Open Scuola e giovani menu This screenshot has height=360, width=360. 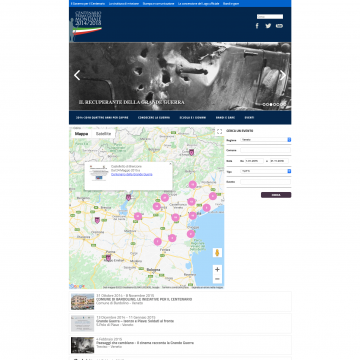pyautogui.click(x=192, y=118)
